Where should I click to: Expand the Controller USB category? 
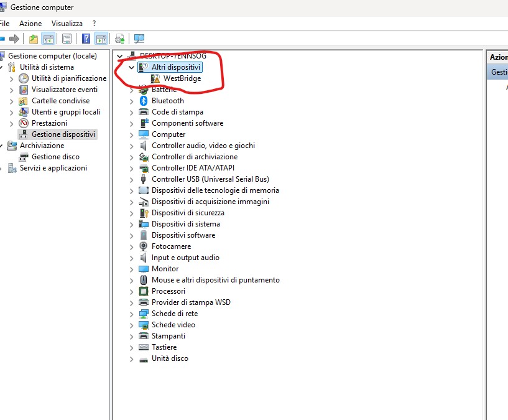pos(131,180)
